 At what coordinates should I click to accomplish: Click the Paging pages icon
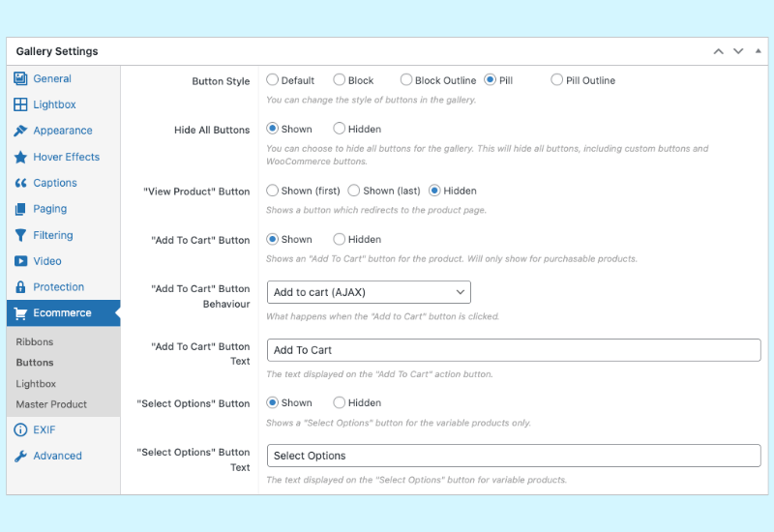tap(21, 209)
